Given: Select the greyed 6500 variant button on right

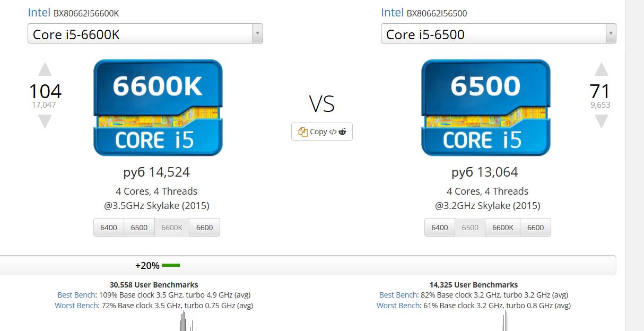Looking at the screenshot, I should 470,228.
